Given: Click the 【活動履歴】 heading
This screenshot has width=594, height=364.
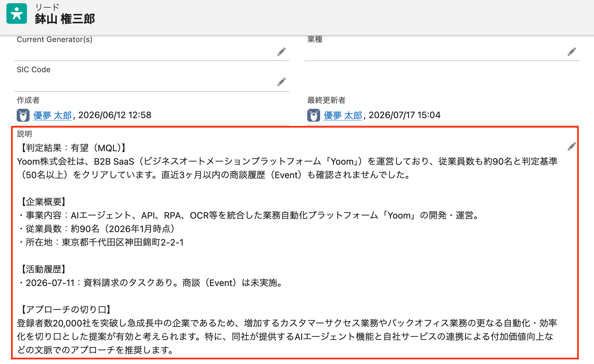Looking at the screenshot, I should [x=44, y=269].
